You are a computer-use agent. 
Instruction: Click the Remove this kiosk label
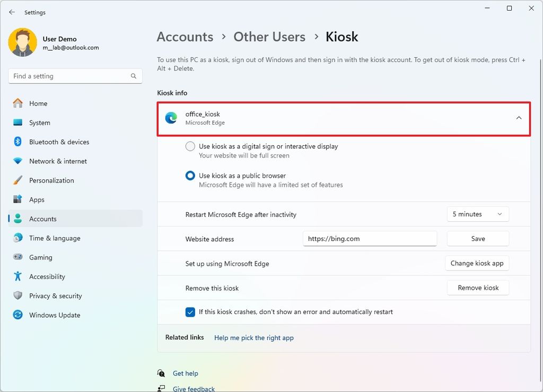pos(212,288)
